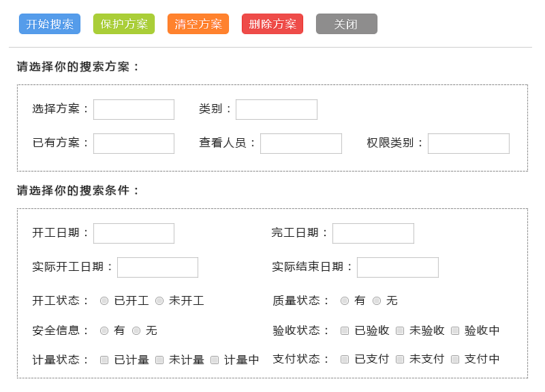
Task: Select the 已开工 radio button
Action: tap(105, 300)
